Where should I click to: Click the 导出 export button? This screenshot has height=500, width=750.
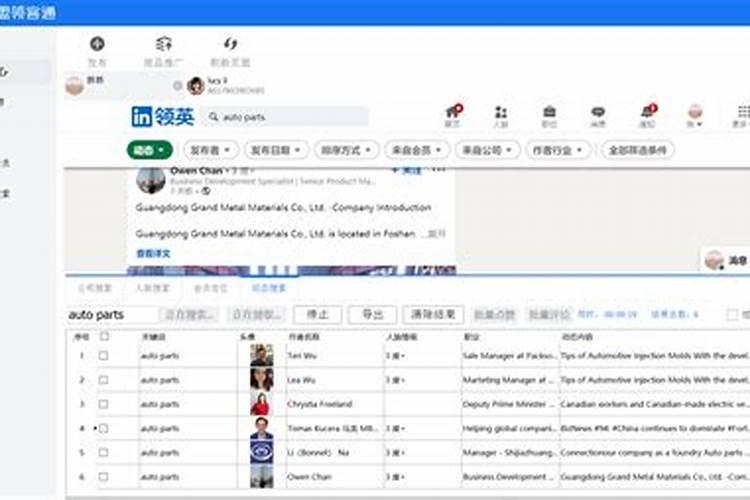pos(373,314)
